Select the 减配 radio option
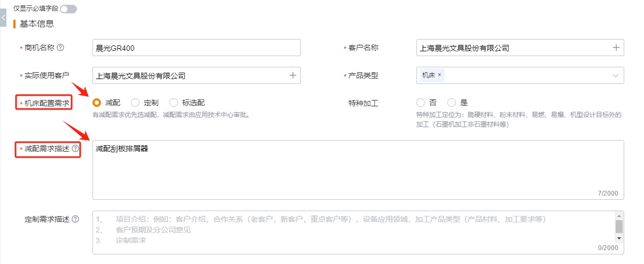The height and width of the screenshot is (264, 644). point(97,103)
